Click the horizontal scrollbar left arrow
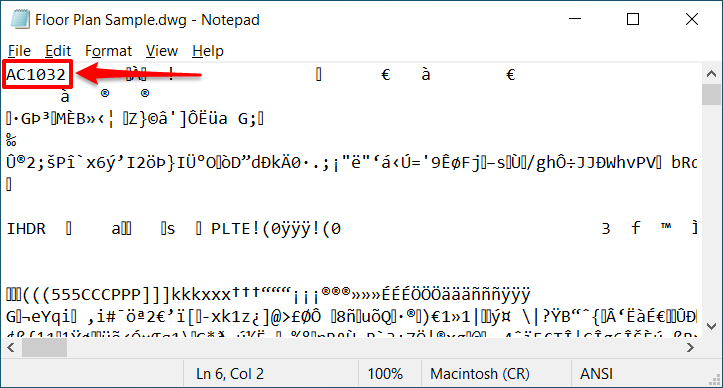The height and width of the screenshot is (388, 723). click(12, 347)
